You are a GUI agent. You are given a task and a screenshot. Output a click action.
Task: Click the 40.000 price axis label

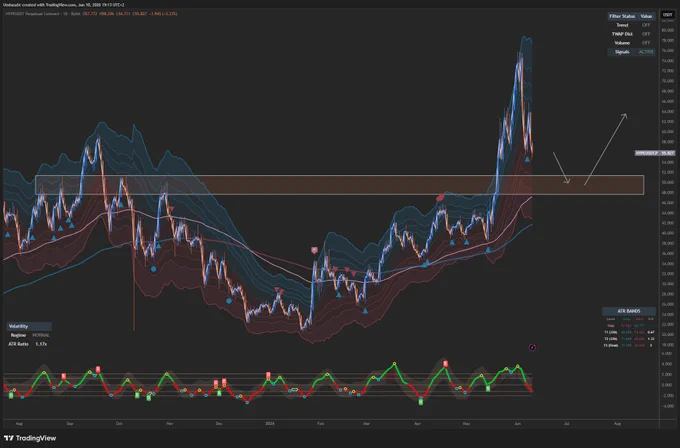667,233
